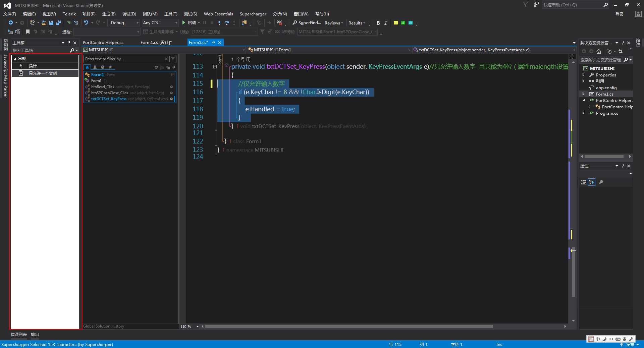Select the home view tab in code map
644x348 pixels.
87,67
